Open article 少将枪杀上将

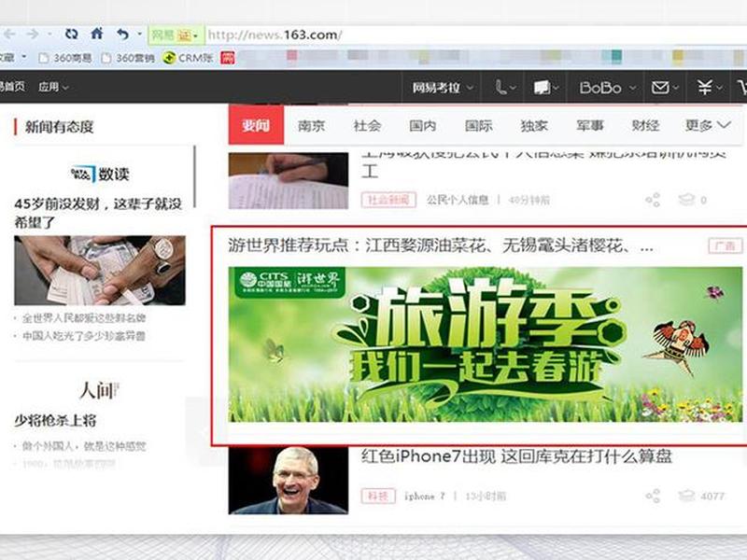click(x=55, y=421)
